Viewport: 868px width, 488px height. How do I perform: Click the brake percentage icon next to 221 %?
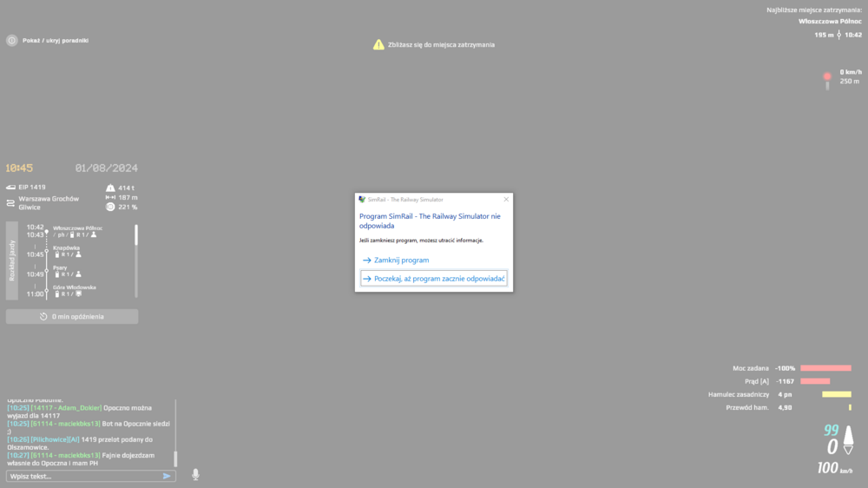tap(110, 207)
